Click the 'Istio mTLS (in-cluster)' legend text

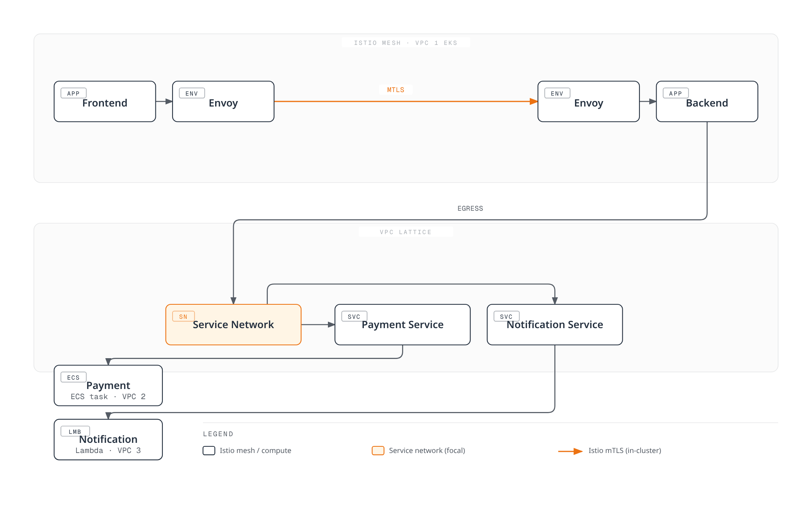tap(625, 450)
